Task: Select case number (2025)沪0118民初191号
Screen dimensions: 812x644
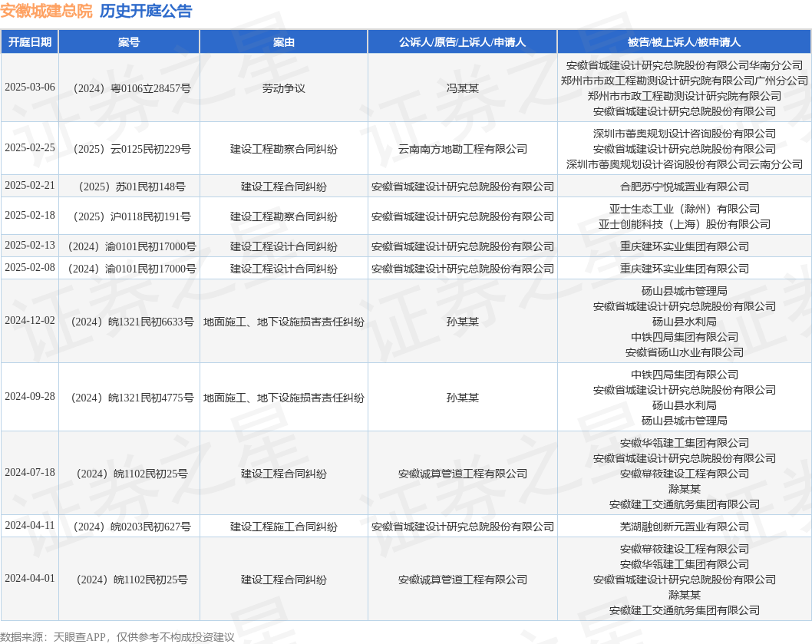Action: (130, 216)
